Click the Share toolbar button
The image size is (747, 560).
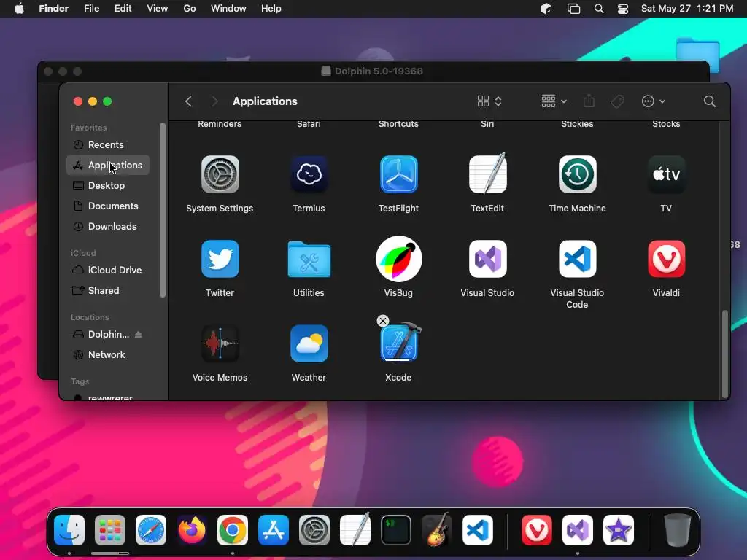pyautogui.click(x=589, y=101)
